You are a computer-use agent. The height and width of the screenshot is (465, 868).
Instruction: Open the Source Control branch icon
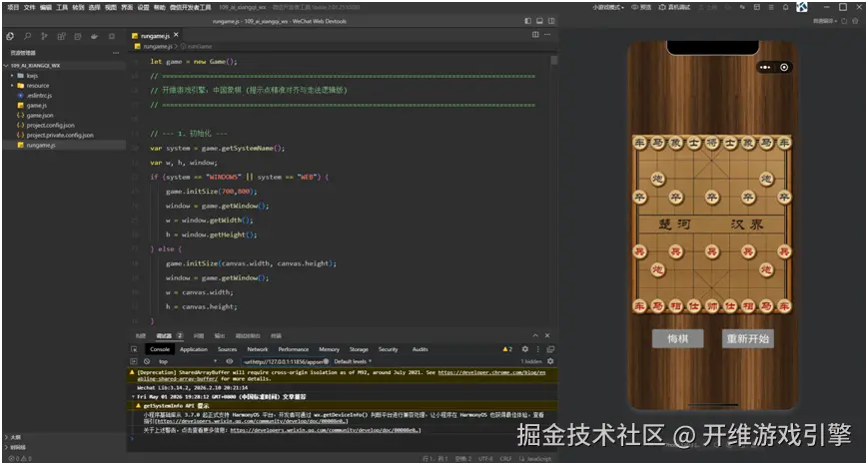[44, 36]
